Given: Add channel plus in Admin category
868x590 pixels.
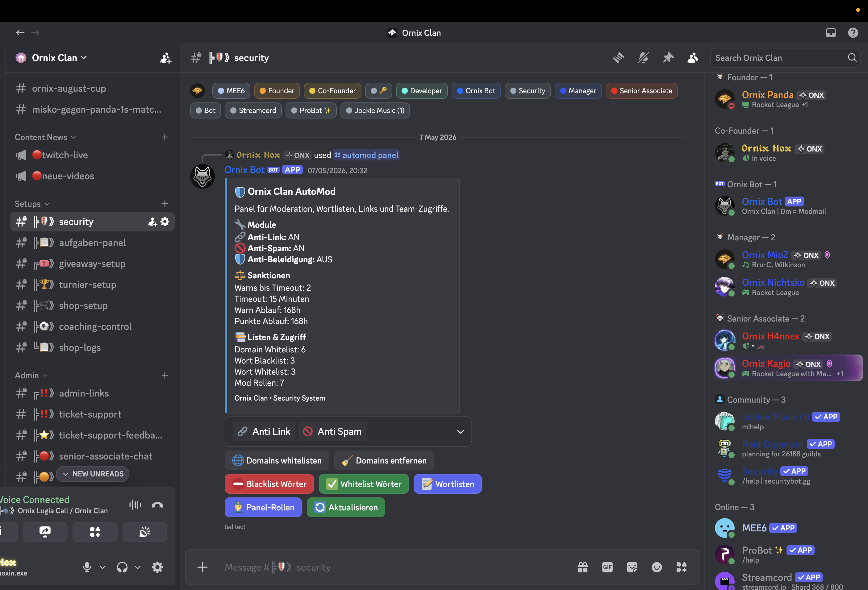Looking at the screenshot, I should pyautogui.click(x=165, y=375).
